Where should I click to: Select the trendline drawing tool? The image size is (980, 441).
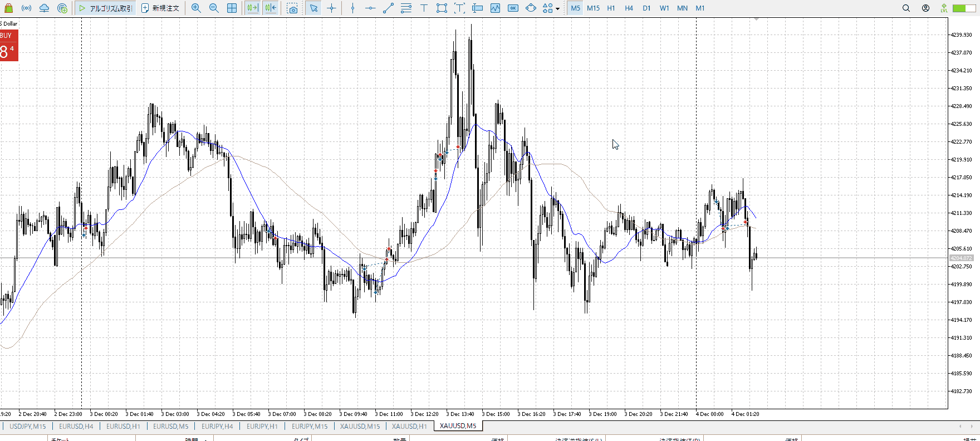(x=388, y=8)
